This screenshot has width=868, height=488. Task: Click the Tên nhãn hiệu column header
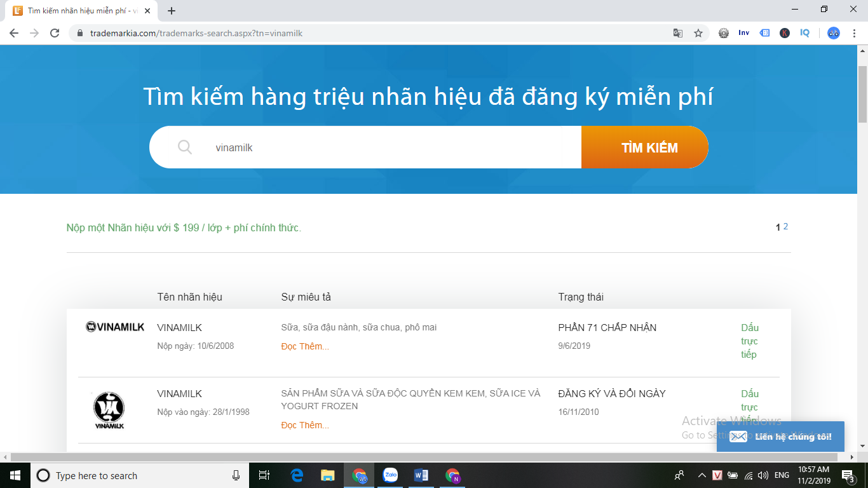click(x=190, y=297)
